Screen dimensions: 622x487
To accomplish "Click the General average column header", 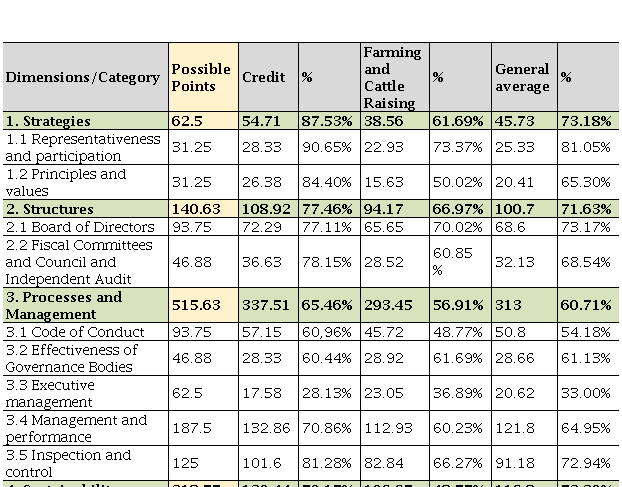I will pos(522,77).
